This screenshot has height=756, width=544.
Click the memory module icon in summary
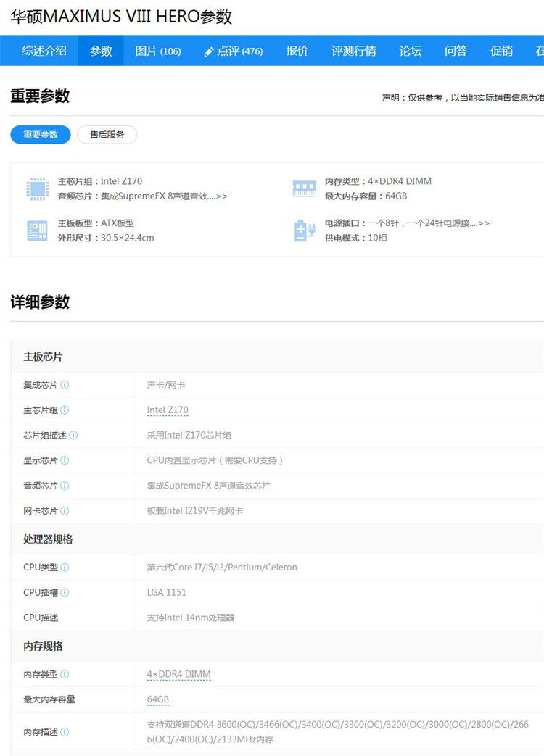tap(305, 188)
